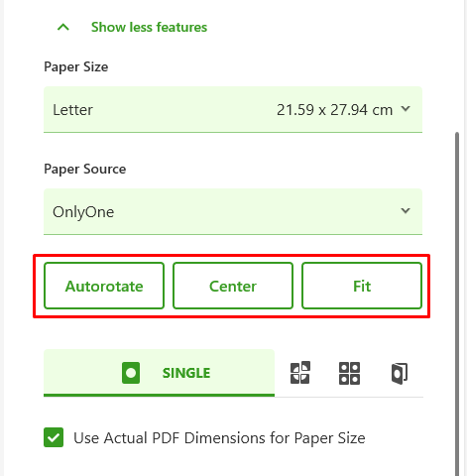Click the vertical scrollbar on the right
The height and width of the screenshot is (476, 467).
[x=457, y=303]
